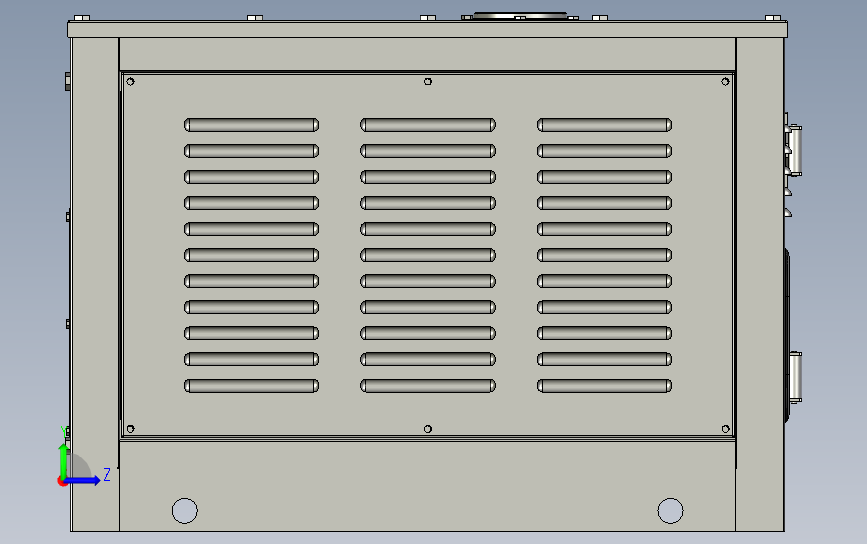Select the left vertical post of the cabinet

95,285
